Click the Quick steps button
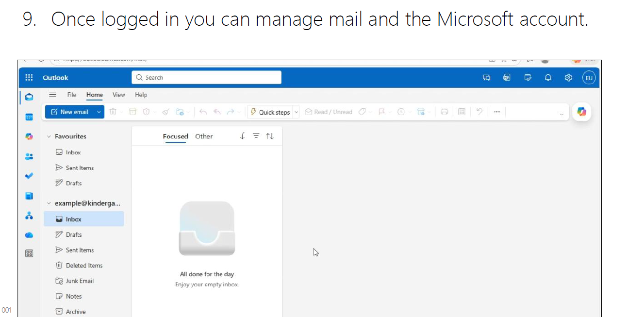The height and width of the screenshot is (317, 644). [270, 112]
